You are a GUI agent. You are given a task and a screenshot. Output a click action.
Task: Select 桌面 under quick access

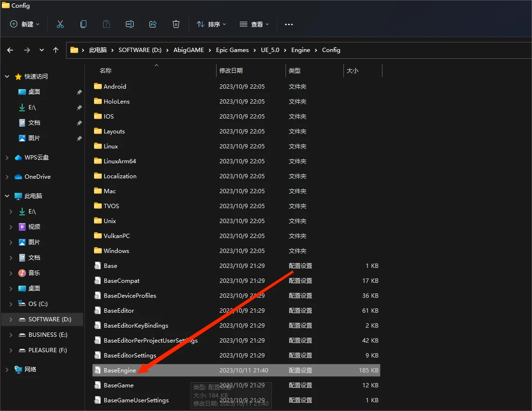tap(34, 92)
